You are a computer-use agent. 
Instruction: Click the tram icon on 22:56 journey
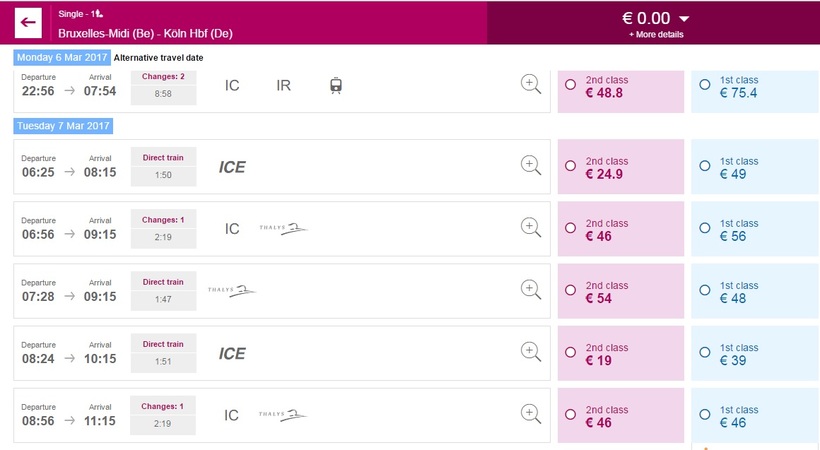point(336,86)
